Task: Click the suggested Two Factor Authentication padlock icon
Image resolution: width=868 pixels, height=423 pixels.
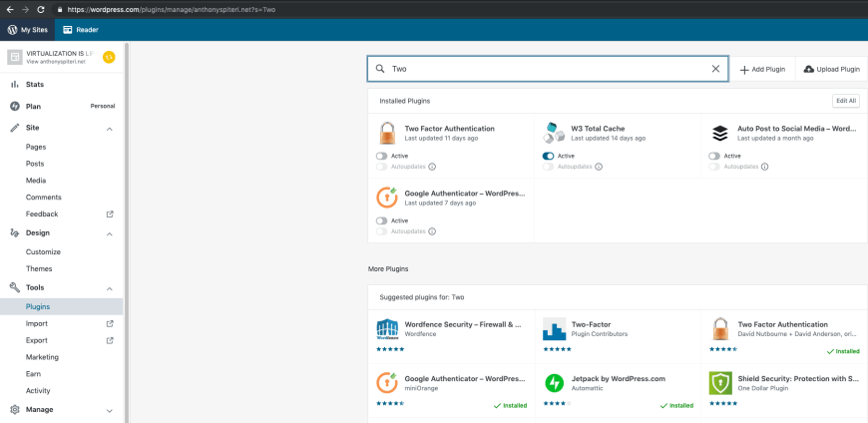Action: click(720, 329)
